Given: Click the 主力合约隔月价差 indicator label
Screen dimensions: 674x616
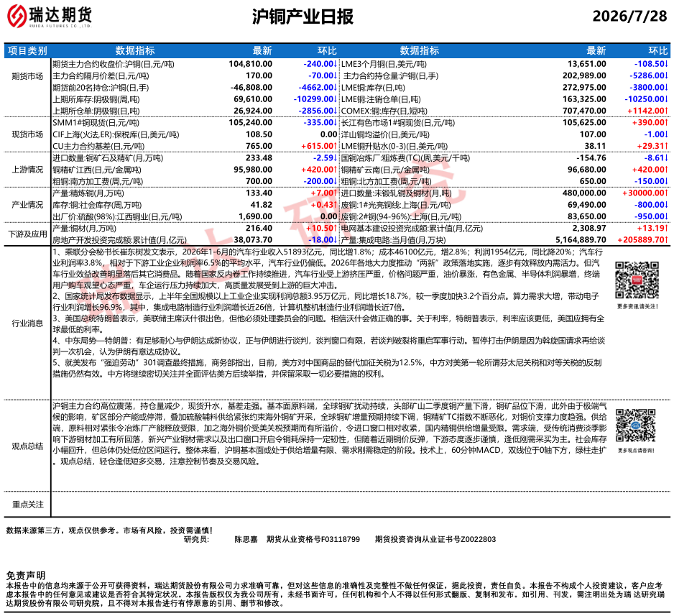Looking at the screenshot, I should point(101,76).
